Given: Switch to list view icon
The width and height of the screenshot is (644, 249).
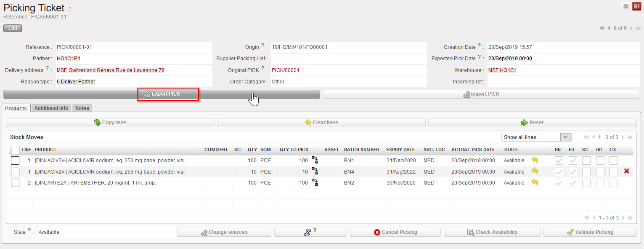Looking at the screenshot, I should 626,6.
